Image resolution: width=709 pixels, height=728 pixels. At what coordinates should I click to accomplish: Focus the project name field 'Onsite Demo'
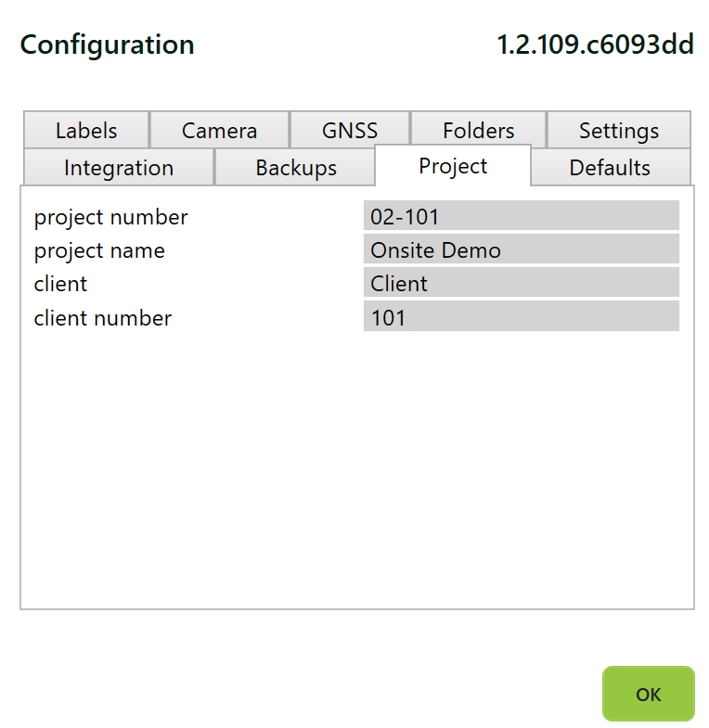pyautogui.click(x=521, y=250)
